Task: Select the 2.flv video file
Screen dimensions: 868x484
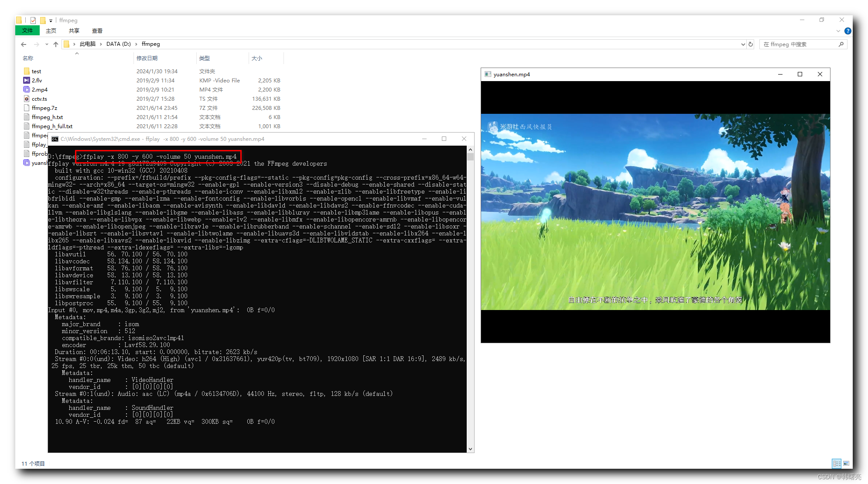Action: coord(37,80)
